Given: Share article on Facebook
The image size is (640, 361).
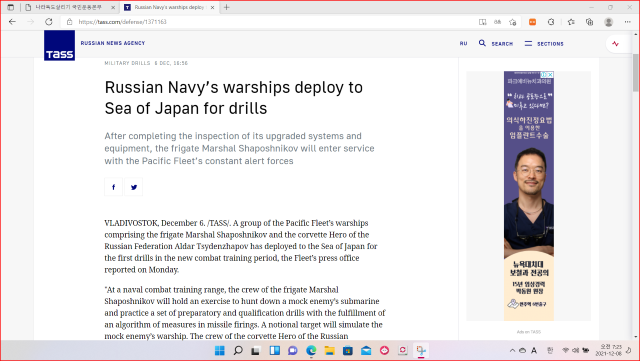Looking at the screenshot, I should [113, 187].
